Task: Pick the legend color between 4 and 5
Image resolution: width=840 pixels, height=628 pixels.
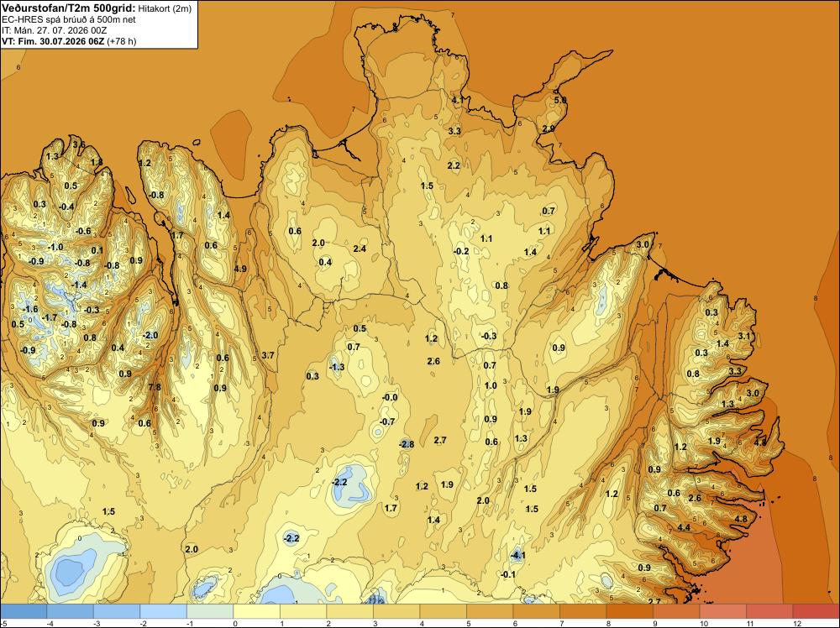Action: pyautogui.click(x=443, y=611)
